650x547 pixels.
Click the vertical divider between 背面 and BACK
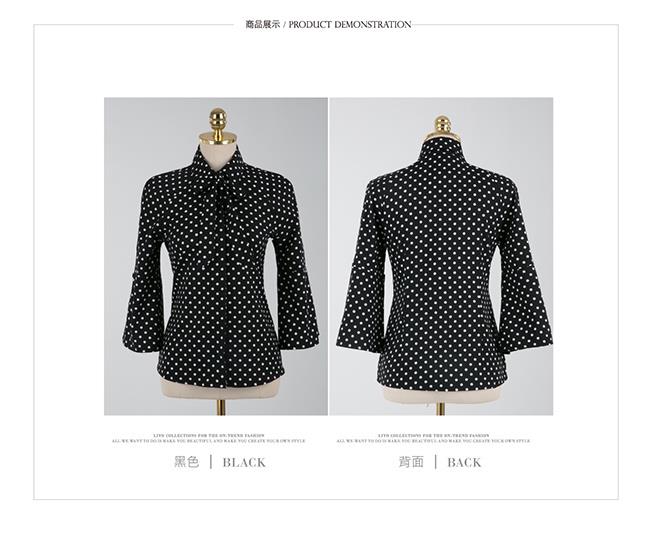436,462
